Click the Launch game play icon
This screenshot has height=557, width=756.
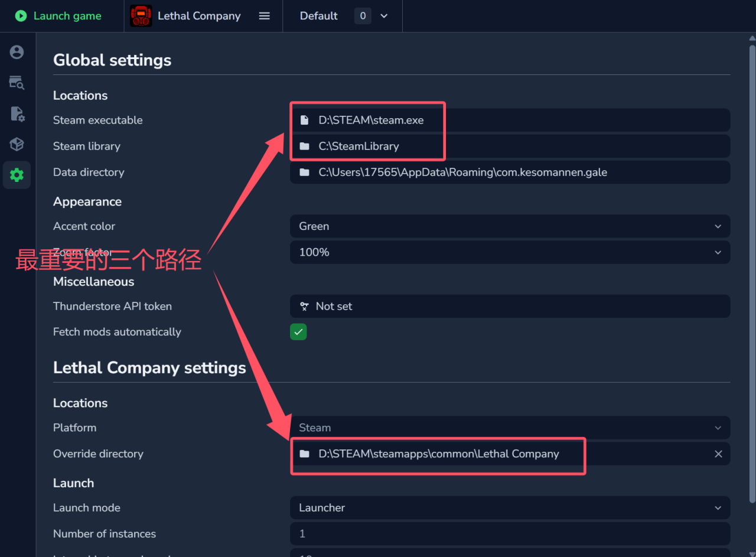21,16
